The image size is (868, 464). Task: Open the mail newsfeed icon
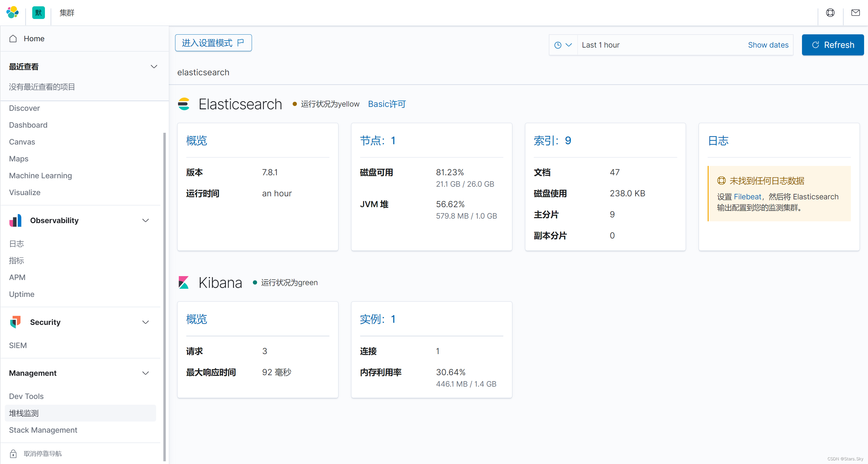[856, 13]
